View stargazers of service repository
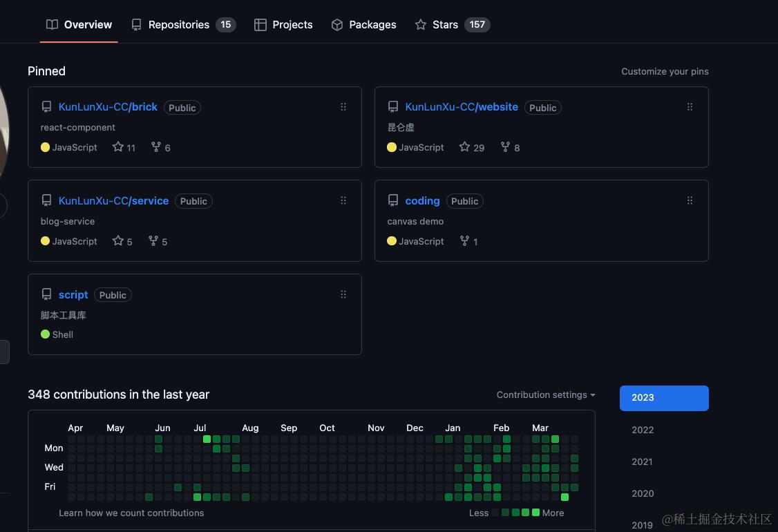778x532 pixels. (x=122, y=241)
